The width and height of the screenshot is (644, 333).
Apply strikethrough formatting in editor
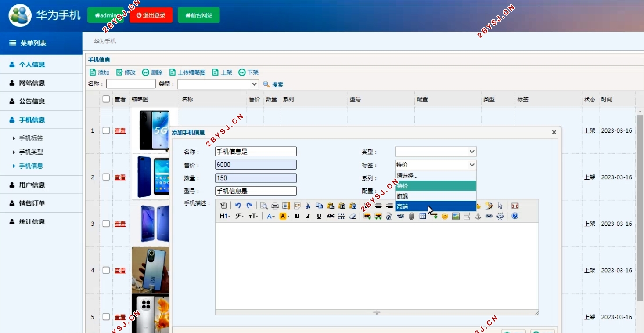pos(330,216)
